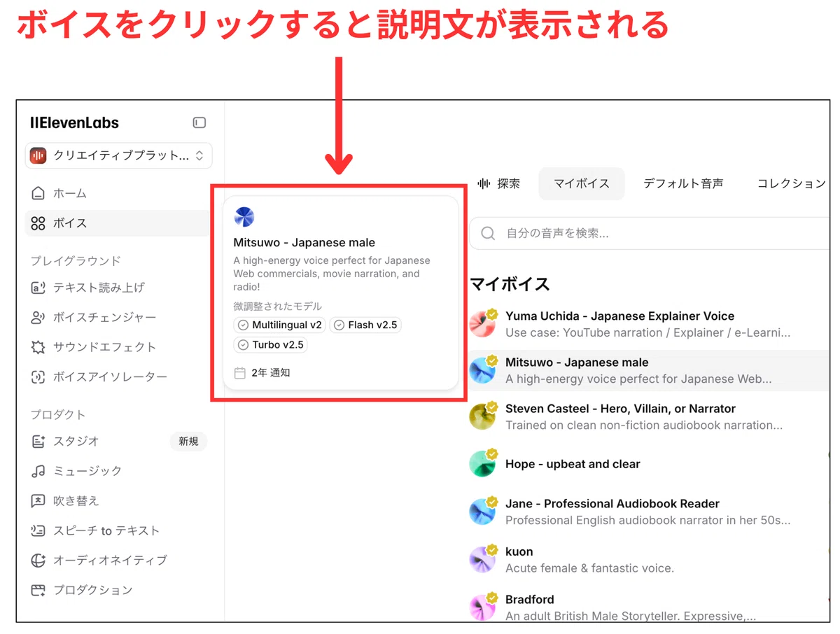Viewport: 840px width, 634px height.
Task: Open サウンドエフェクト in the sidebar
Action: (118, 347)
